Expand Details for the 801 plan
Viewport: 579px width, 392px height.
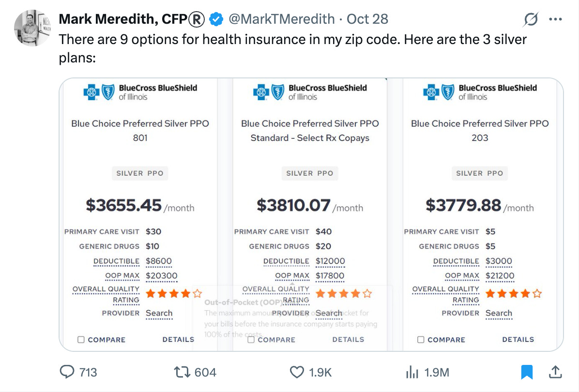click(x=178, y=339)
